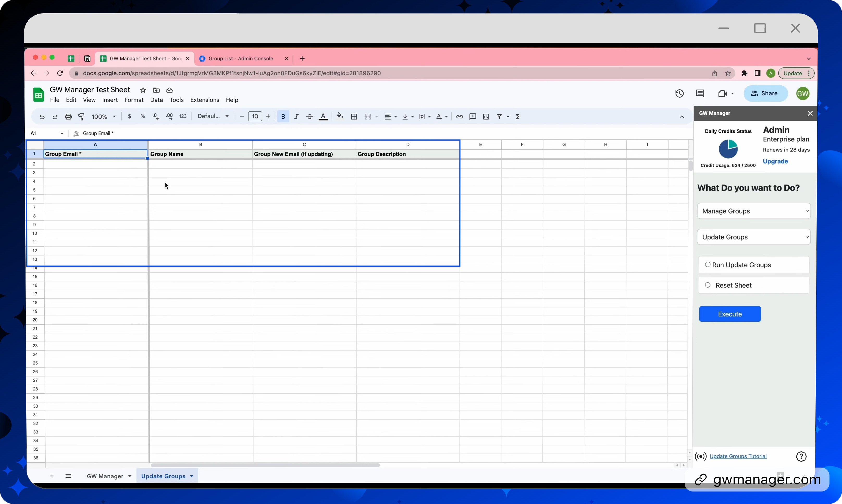Click the browser address bar URL

pos(232,73)
